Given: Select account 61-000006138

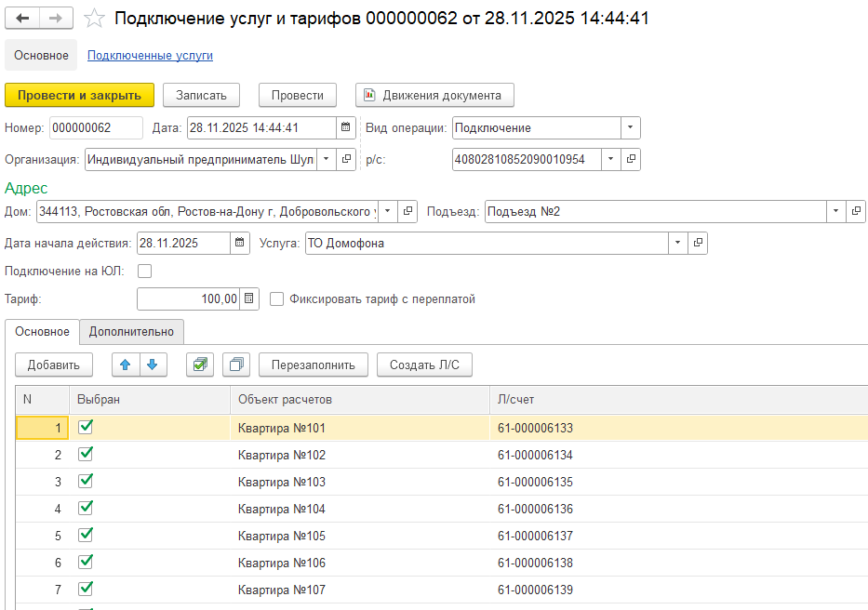Looking at the screenshot, I should click(x=679, y=563).
